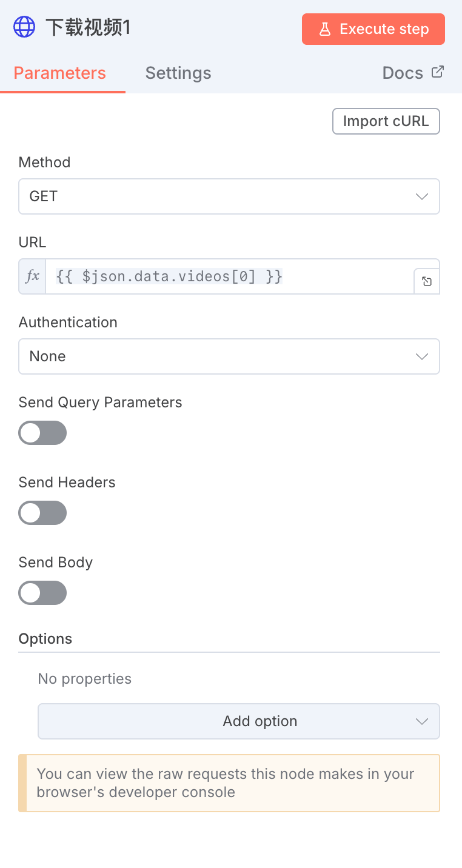The width and height of the screenshot is (462, 868).
Task: Click the Method dropdown chevron arrow
Action: pyautogui.click(x=422, y=196)
